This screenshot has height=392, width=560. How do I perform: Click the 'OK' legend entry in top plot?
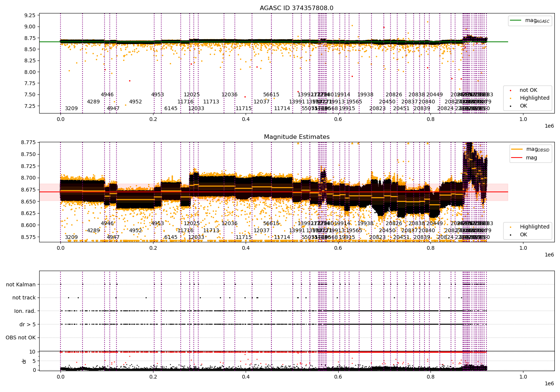(x=523, y=106)
